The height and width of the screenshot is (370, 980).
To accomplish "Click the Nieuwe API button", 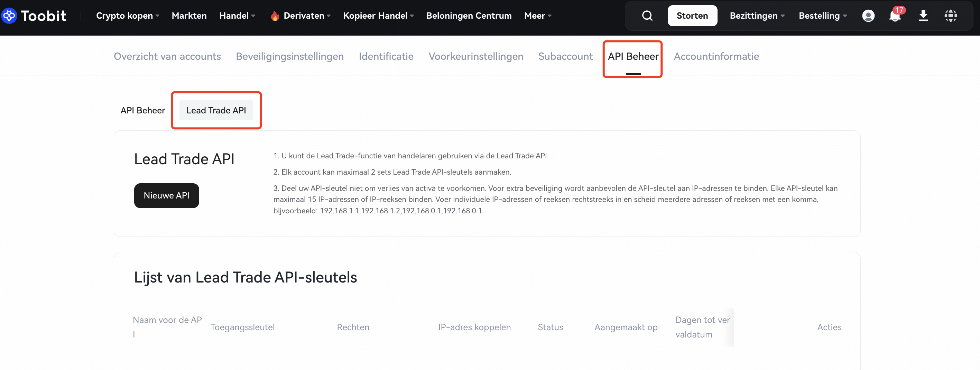I will [x=166, y=195].
